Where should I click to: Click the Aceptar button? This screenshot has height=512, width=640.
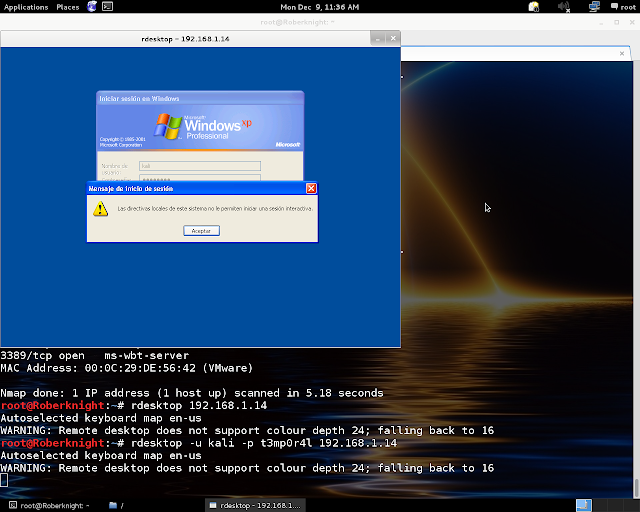[x=201, y=231]
